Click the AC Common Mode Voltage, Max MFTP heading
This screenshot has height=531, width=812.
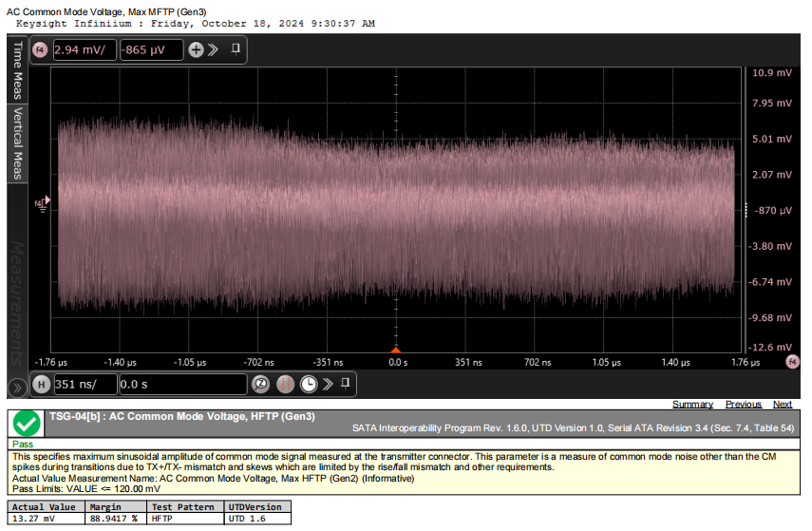click(106, 12)
